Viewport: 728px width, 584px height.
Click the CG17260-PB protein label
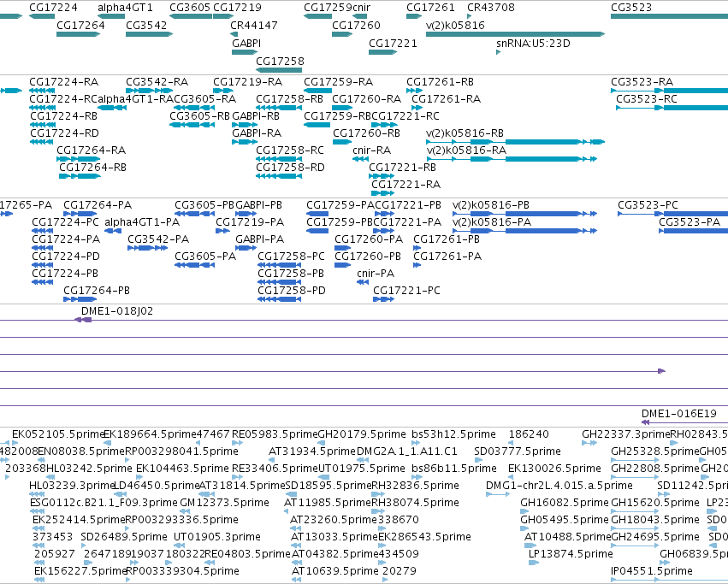[x=368, y=257]
